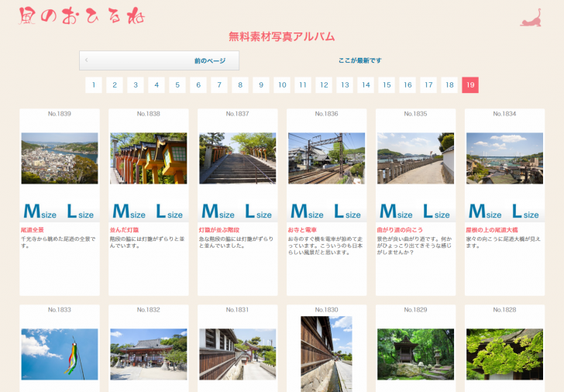Download L size of photo No.1835

tap(436, 211)
